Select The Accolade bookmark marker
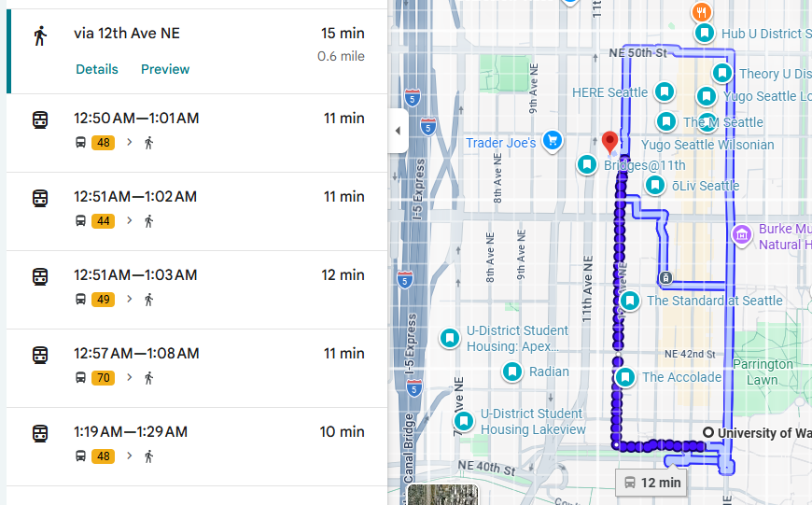The height and width of the screenshot is (505, 812). click(625, 377)
